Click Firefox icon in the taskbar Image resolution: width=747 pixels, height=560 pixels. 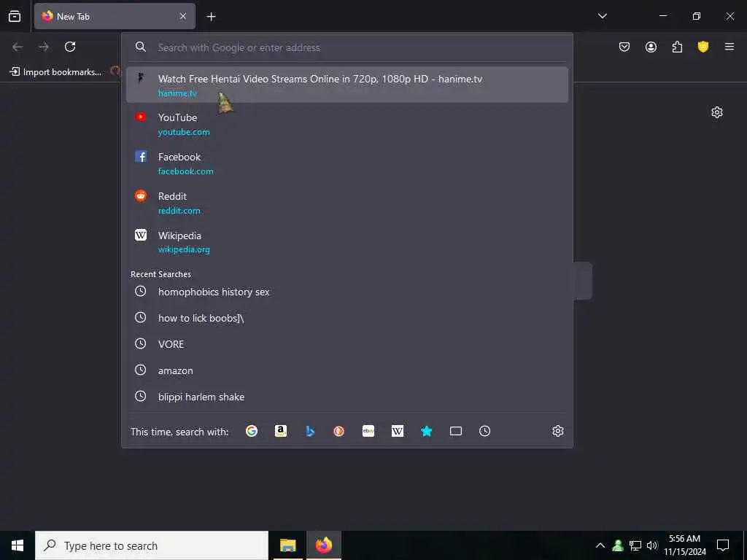pyautogui.click(x=323, y=545)
